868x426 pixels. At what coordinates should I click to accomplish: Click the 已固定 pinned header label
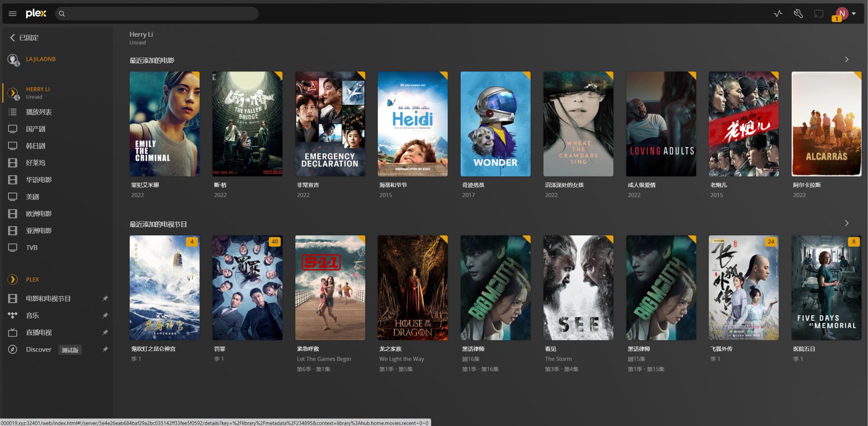(x=29, y=38)
